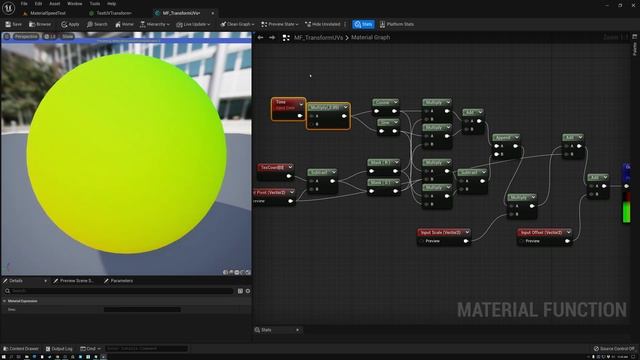Open the Live Update dropdown
The height and width of the screenshot is (360, 640).
coord(193,24)
